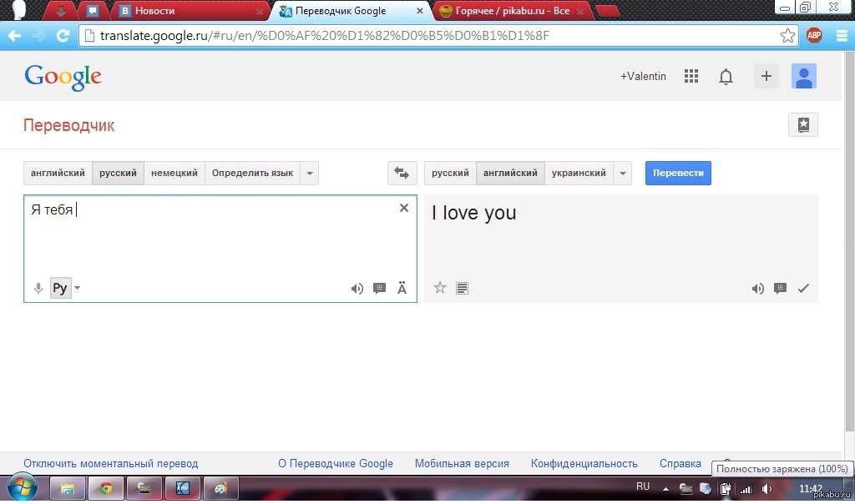This screenshot has height=504, width=855.
Task: Select английский as source language
Action: (x=58, y=174)
